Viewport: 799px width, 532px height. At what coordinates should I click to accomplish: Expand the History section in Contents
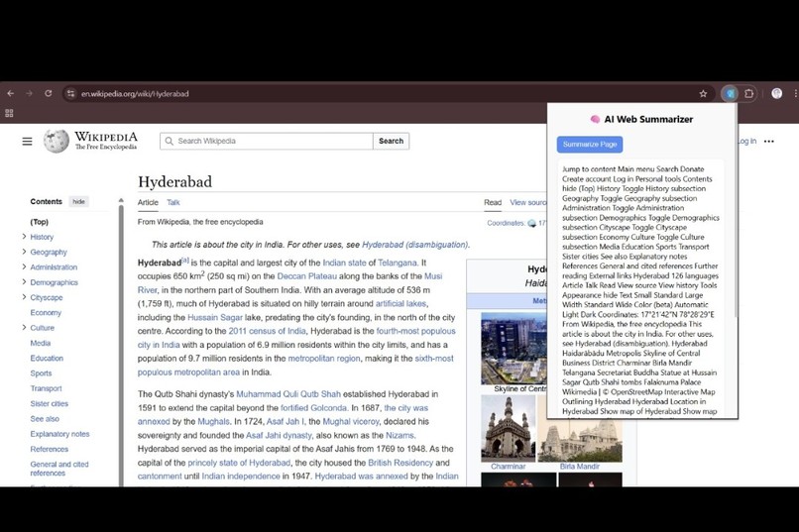[x=24, y=237]
